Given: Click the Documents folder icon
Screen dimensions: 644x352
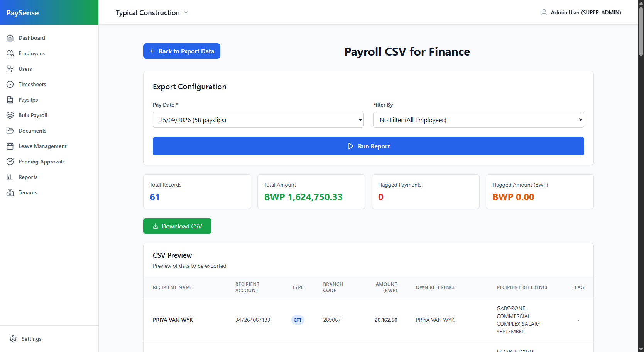Looking at the screenshot, I should [10, 131].
